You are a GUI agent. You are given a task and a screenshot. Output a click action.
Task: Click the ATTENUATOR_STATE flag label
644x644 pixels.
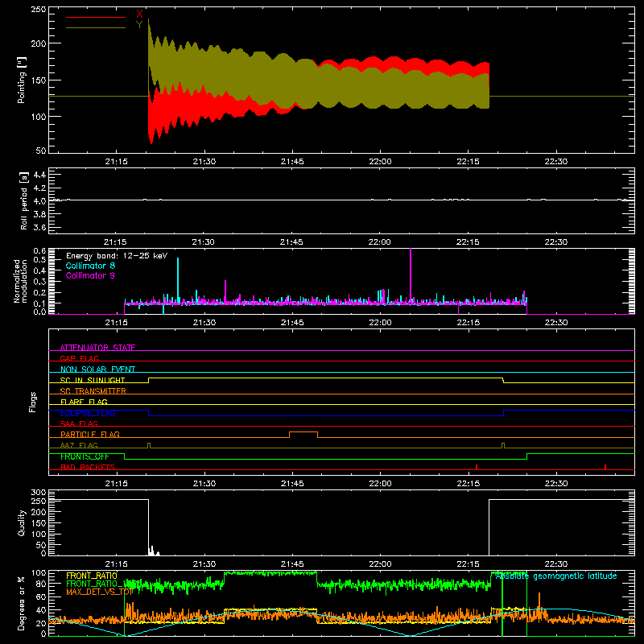pyautogui.click(x=97, y=348)
